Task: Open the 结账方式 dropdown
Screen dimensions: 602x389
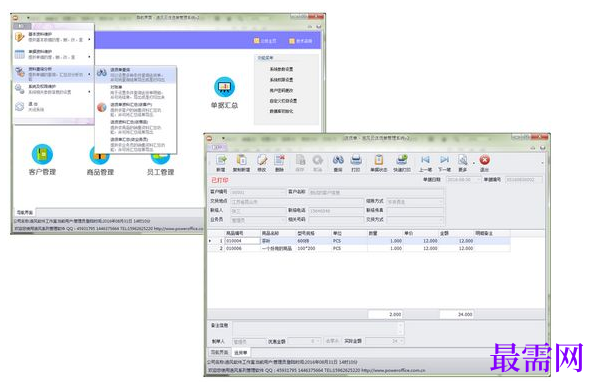Action: (x=441, y=202)
